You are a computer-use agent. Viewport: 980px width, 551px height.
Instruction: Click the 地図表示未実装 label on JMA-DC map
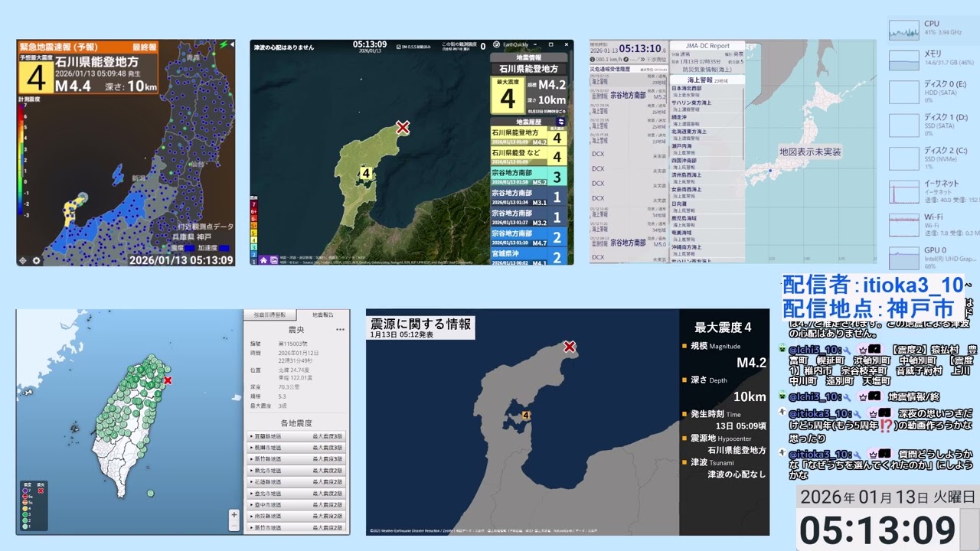click(810, 152)
